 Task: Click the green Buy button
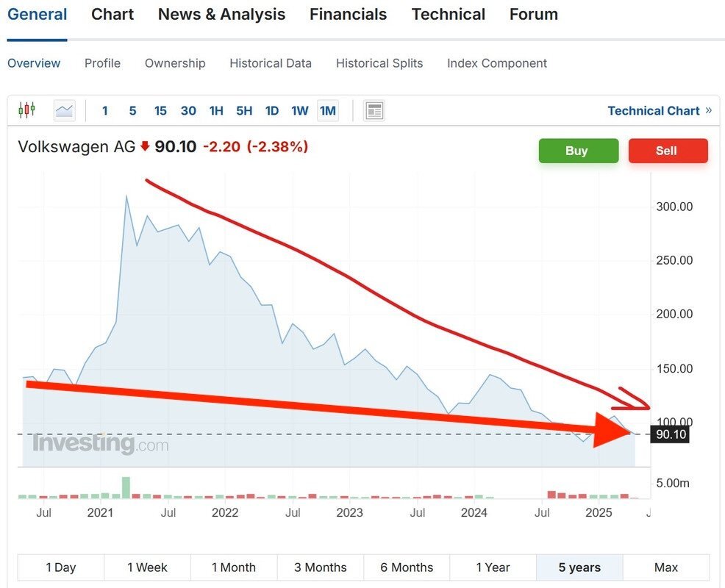[579, 151]
